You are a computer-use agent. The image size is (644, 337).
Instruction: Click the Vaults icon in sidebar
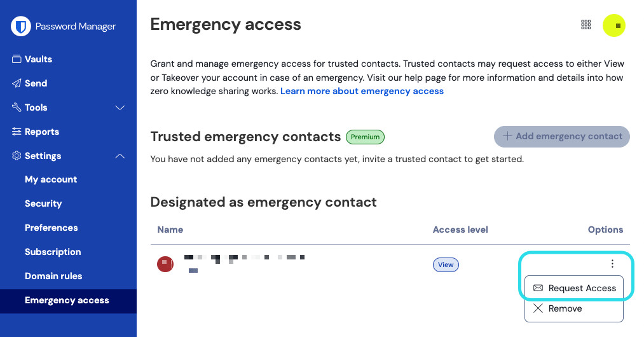click(17, 59)
